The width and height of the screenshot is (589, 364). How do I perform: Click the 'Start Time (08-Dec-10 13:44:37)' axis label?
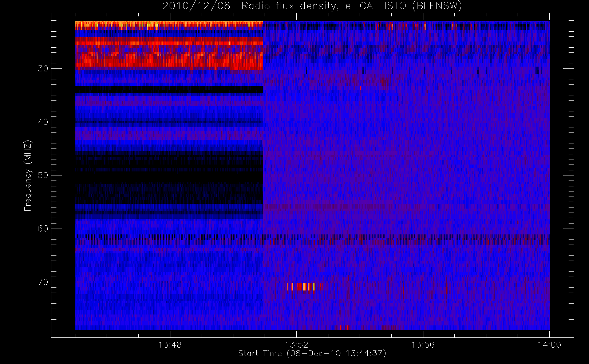click(312, 353)
